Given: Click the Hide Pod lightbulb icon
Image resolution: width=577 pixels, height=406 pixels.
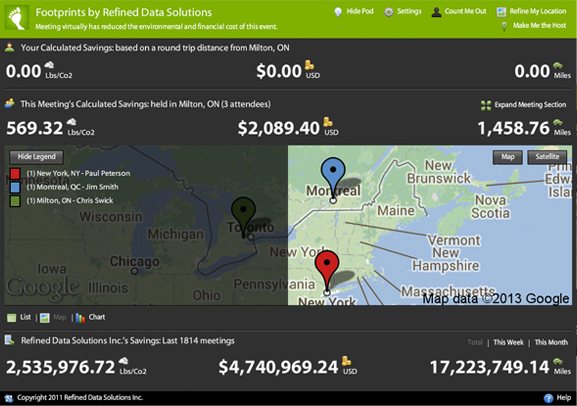Looking at the screenshot, I should (x=338, y=12).
